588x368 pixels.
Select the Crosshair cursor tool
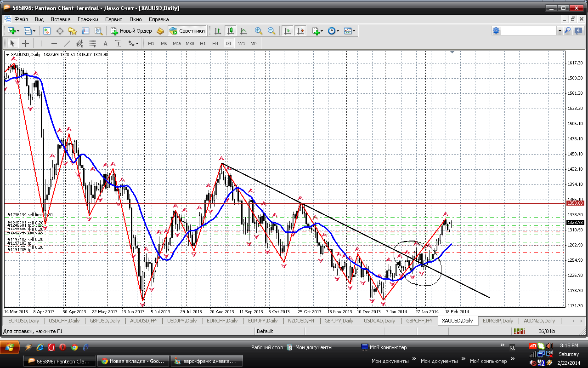25,43
